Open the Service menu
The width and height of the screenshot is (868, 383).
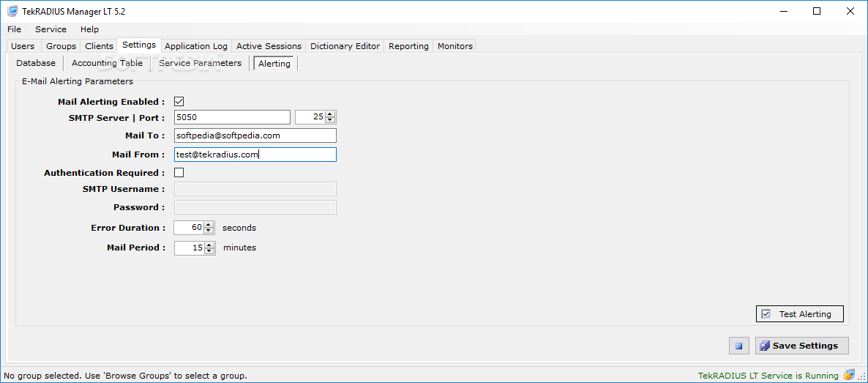[51, 29]
